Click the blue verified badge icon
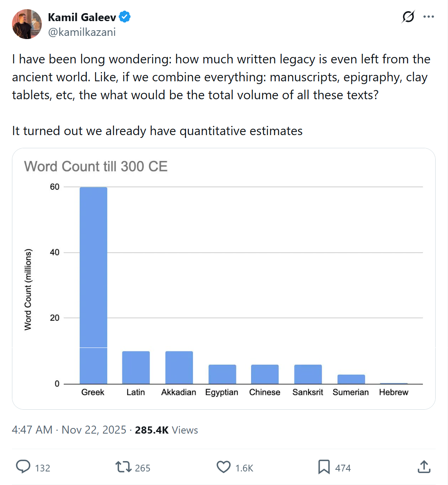This screenshot has width=448, height=485. coord(125,17)
